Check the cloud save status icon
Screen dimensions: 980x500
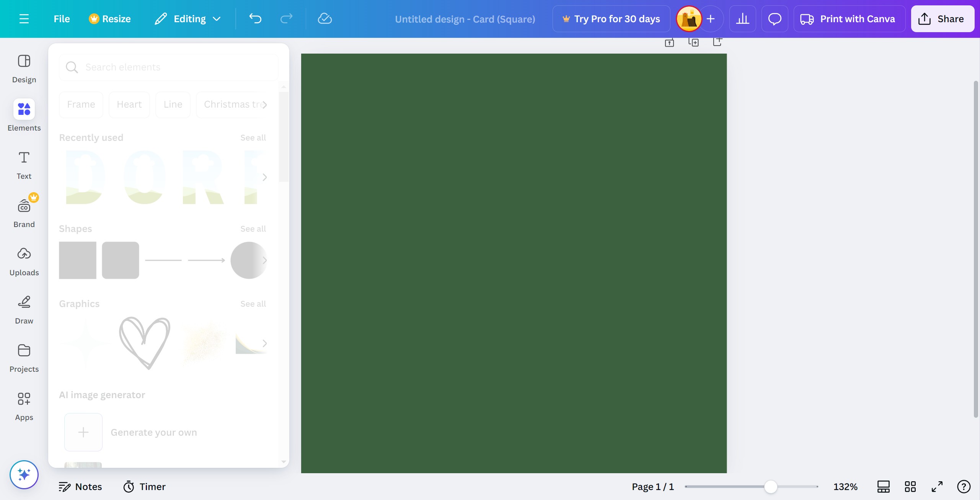tap(324, 19)
